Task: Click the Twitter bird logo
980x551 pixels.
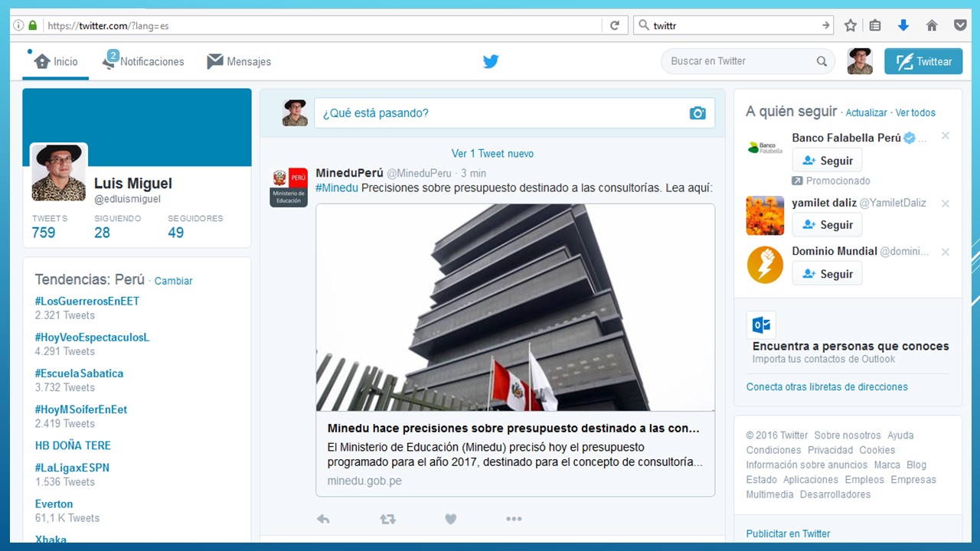Action: (x=491, y=61)
